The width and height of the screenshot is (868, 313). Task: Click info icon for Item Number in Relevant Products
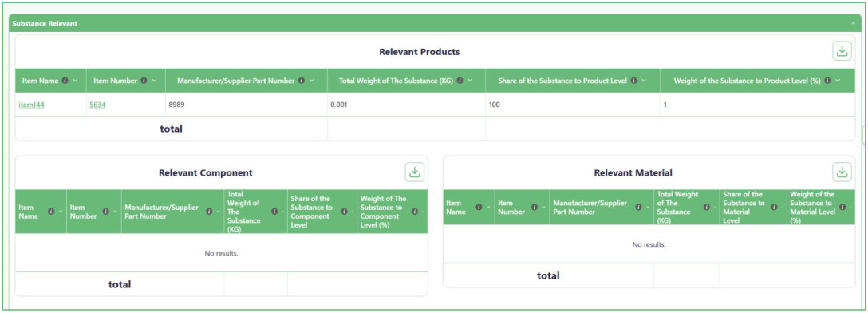pos(144,81)
